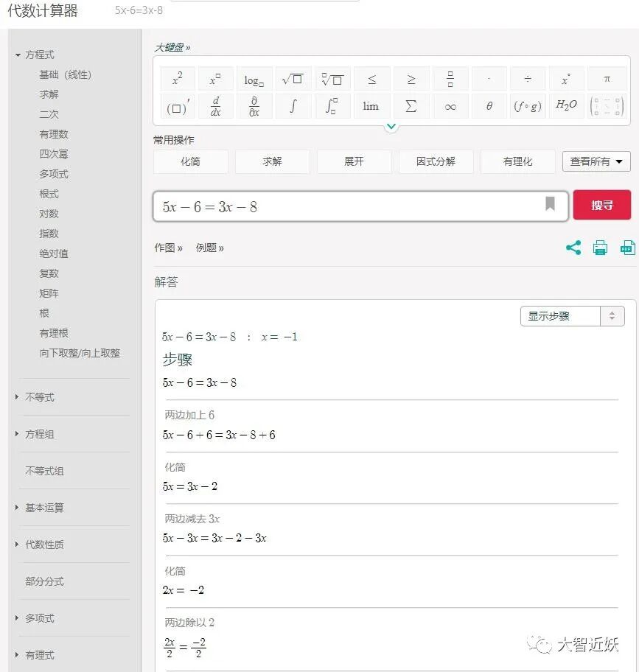Insert the nth root symbol
The height and width of the screenshot is (672, 639).
[332, 79]
